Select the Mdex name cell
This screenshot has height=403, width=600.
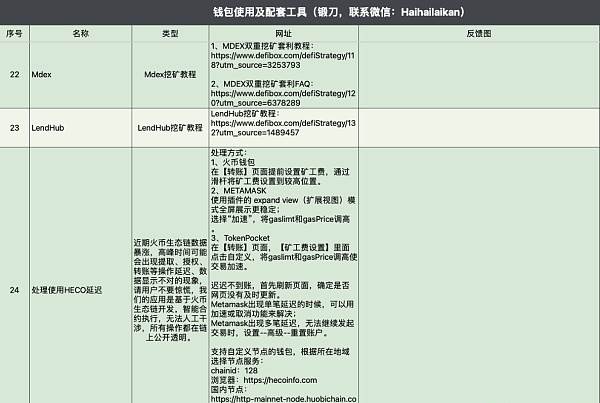(x=80, y=75)
